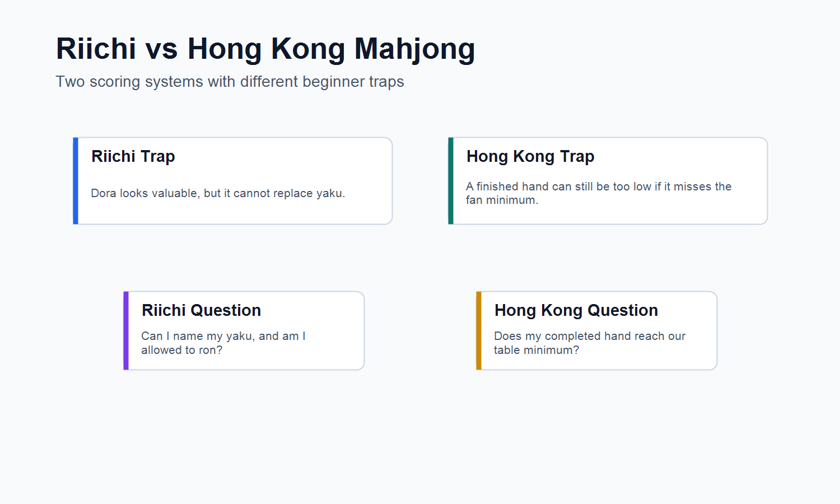
Task: Open the Riichi Trap card
Action: tap(233, 181)
